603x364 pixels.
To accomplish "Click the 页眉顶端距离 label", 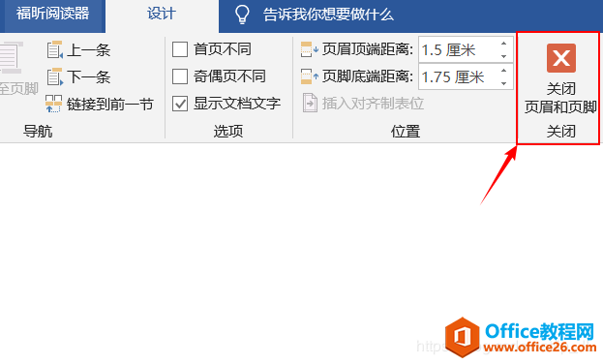I will (367, 49).
